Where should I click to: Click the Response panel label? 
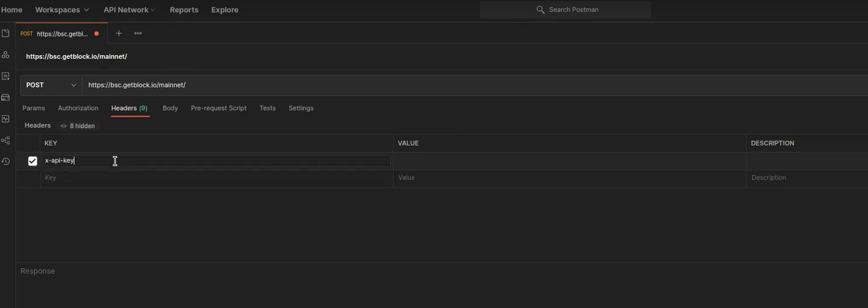[x=37, y=271]
